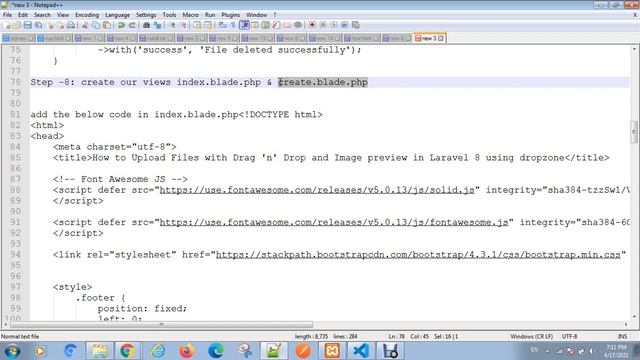
Task: Zoom in using the toolbar icon
Action: [x=172, y=25]
